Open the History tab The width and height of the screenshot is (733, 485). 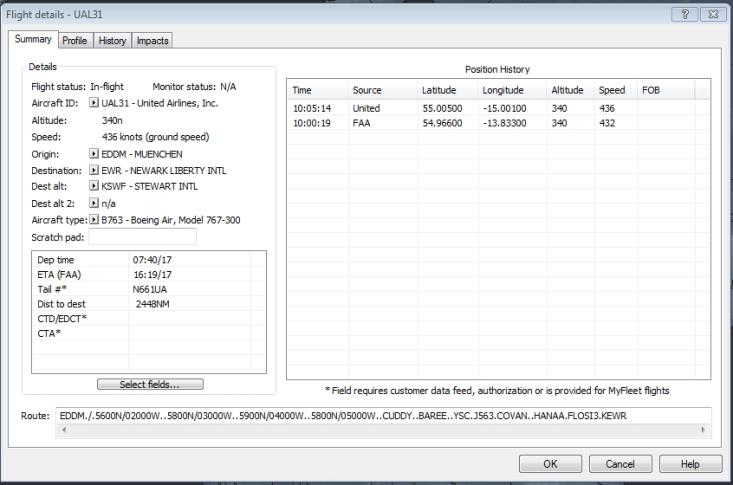(x=112, y=41)
